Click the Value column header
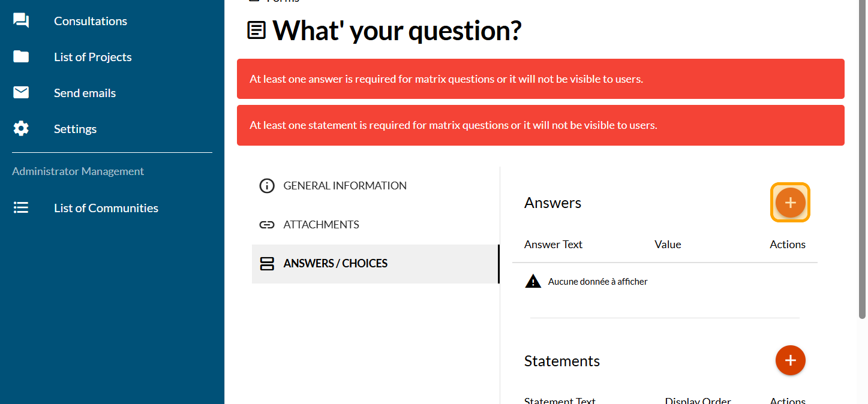 tap(668, 245)
